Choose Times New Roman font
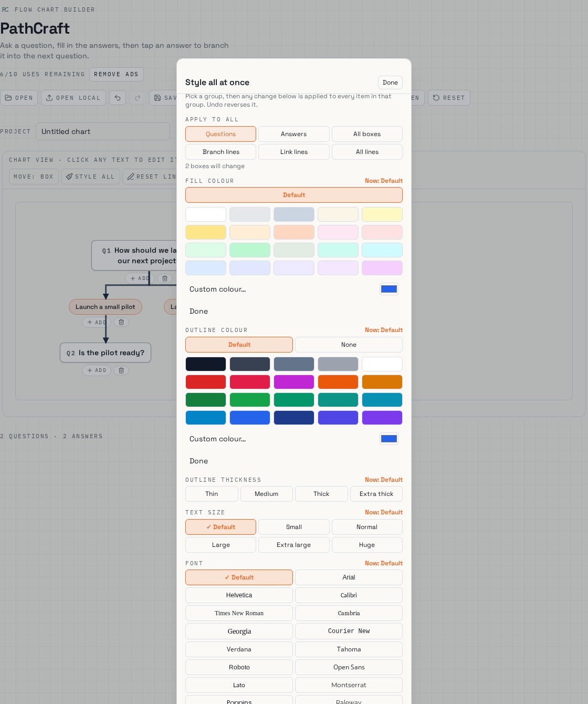This screenshot has height=704, width=588. (239, 613)
